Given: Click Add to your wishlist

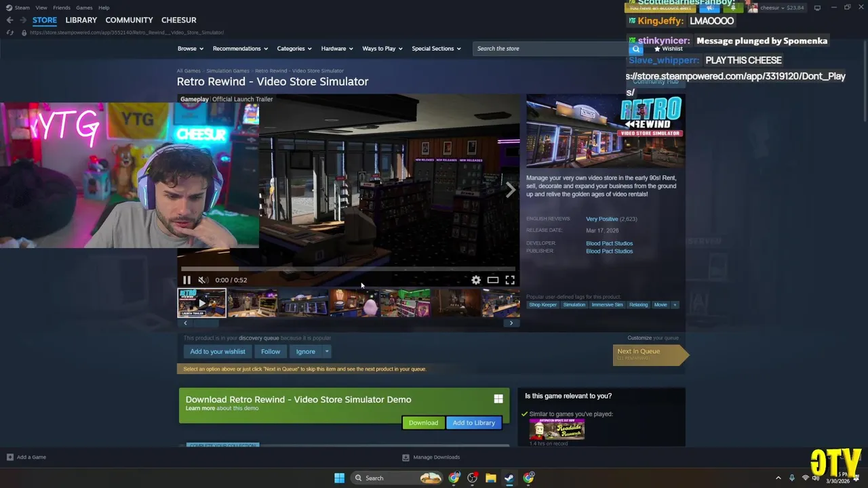Looking at the screenshot, I should click(x=218, y=352).
